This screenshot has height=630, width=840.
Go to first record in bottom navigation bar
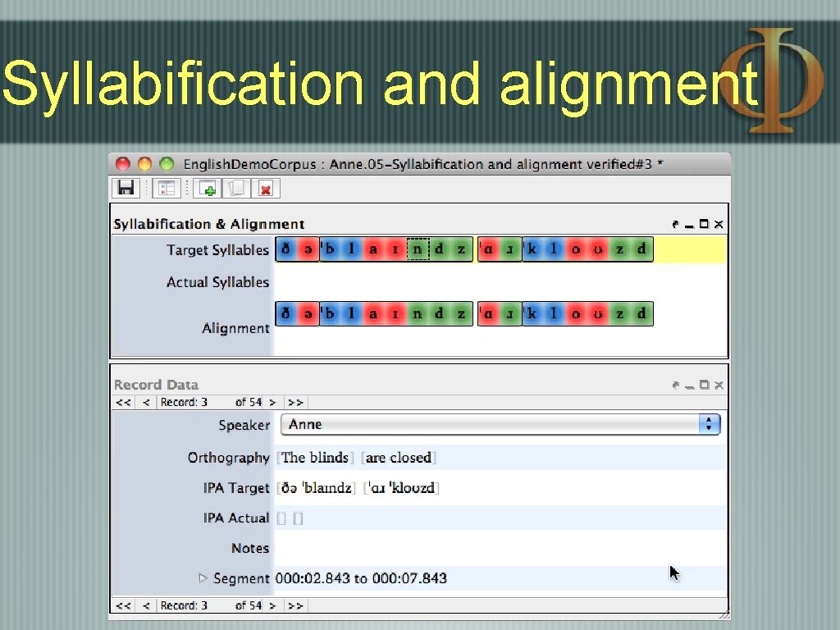click(123, 606)
